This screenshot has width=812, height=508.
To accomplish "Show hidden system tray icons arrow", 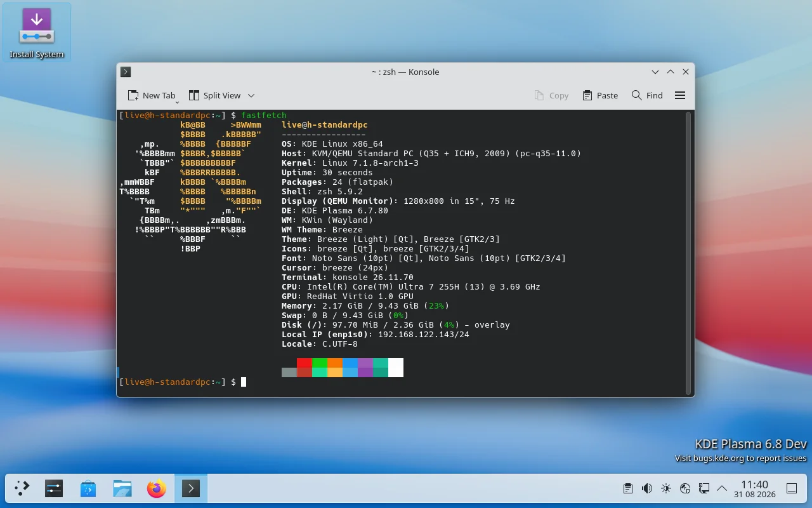I will 722,488.
